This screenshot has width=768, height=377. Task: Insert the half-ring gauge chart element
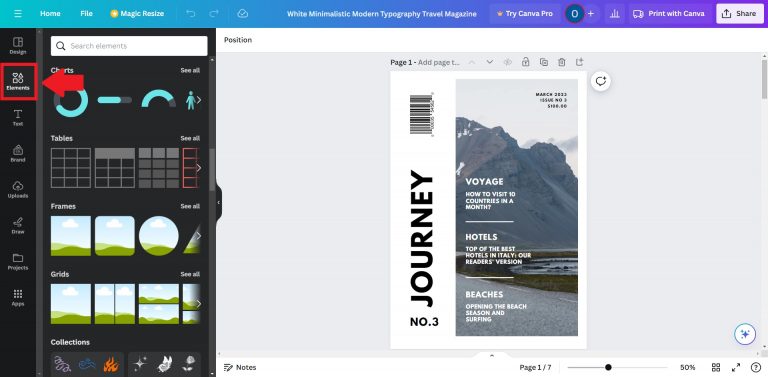pos(159,98)
